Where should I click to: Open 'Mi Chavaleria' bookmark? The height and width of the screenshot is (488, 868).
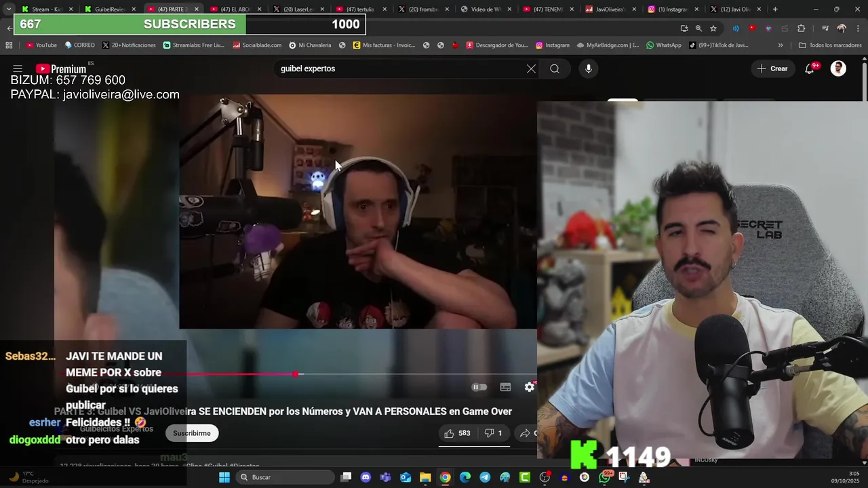310,45
